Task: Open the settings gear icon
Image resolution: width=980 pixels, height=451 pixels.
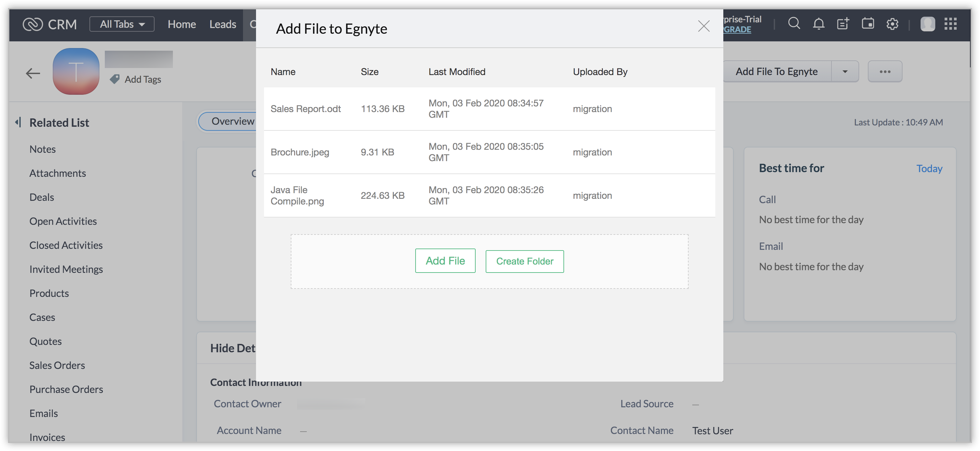Action: click(892, 24)
